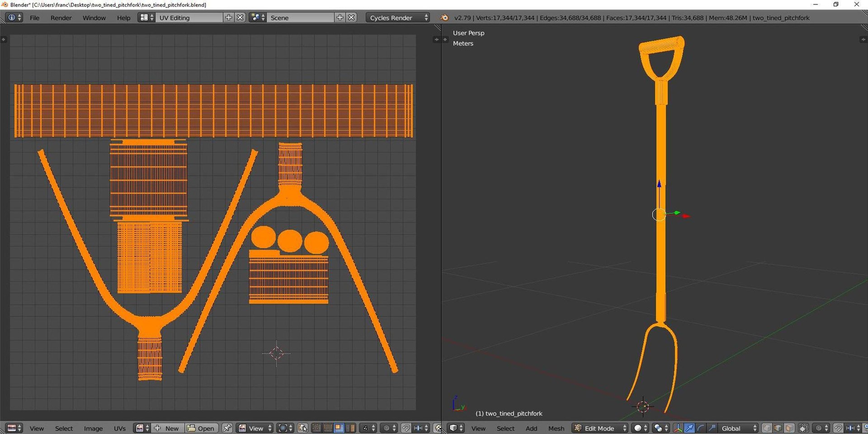Toggle the translate manipulator arrow
868x434 pixels.
(689, 428)
